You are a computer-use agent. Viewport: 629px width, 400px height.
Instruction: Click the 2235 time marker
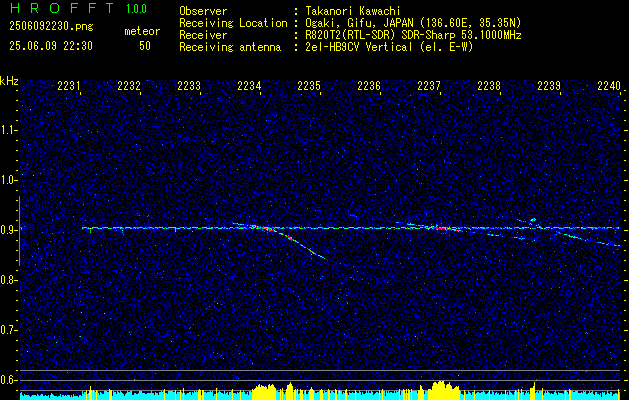click(x=309, y=85)
